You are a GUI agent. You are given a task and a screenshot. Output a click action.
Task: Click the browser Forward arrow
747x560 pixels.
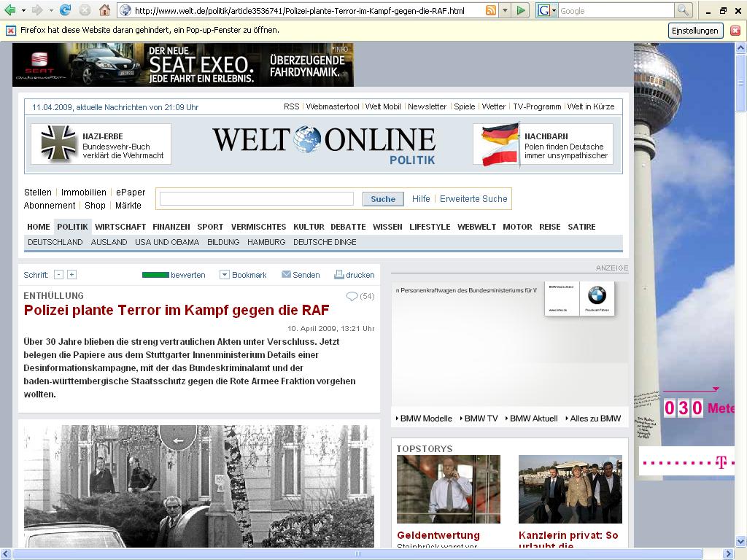pyautogui.click(x=37, y=10)
